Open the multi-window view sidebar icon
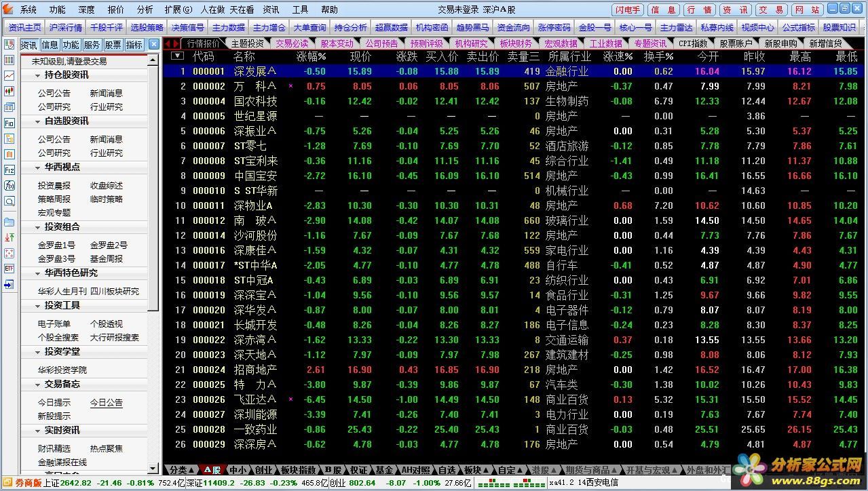 click(x=9, y=107)
